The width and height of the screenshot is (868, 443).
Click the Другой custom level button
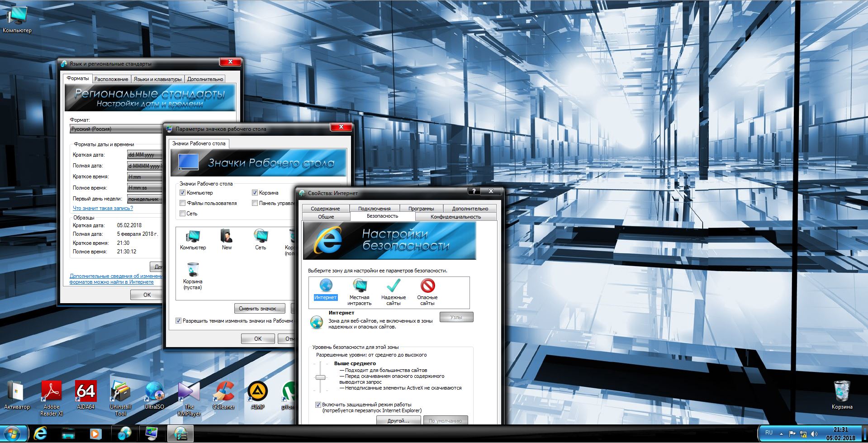[x=398, y=421]
